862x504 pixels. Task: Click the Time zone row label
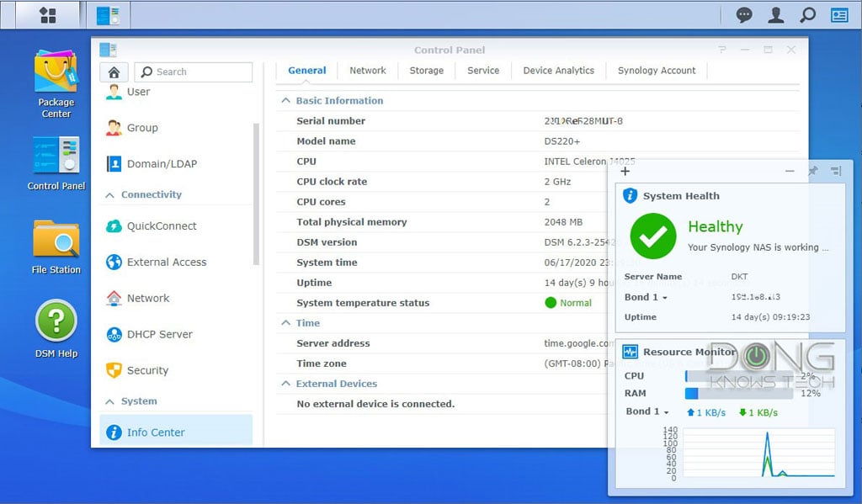[321, 363]
